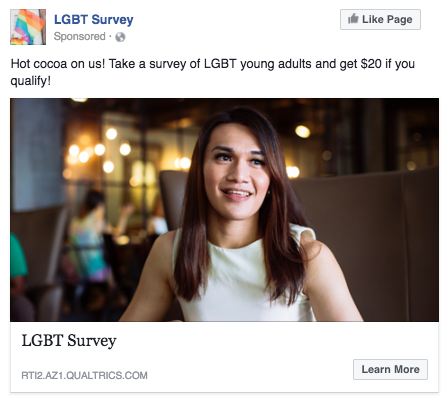Click the woman's face in the ad photo

click(236, 172)
